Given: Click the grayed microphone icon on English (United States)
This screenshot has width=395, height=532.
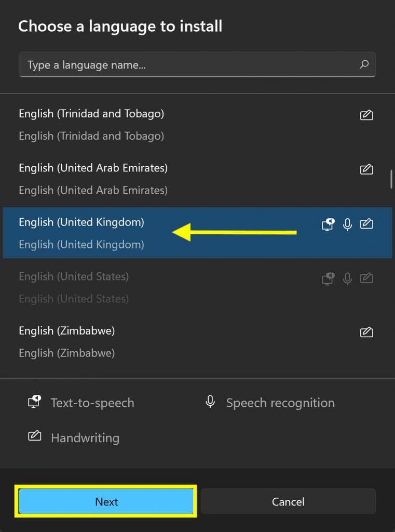Looking at the screenshot, I should pos(347,278).
